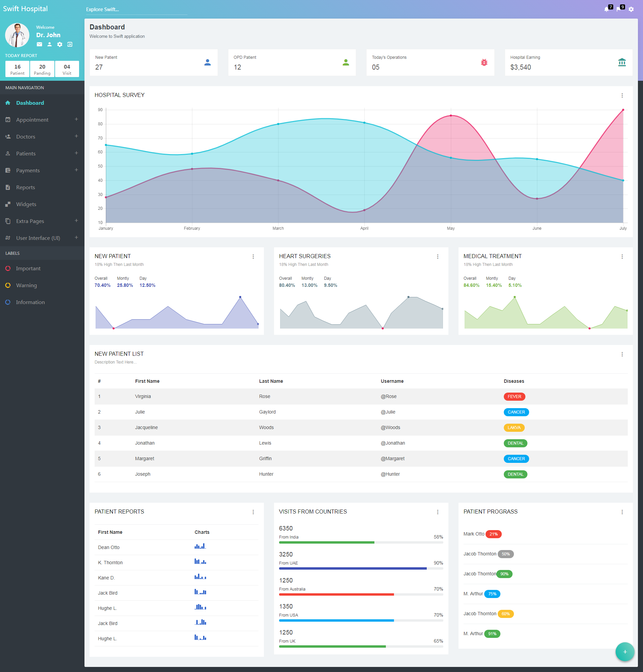Click Hospital Survey three-dot menu icon
This screenshot has height=672, width=643.
point(622,95)
